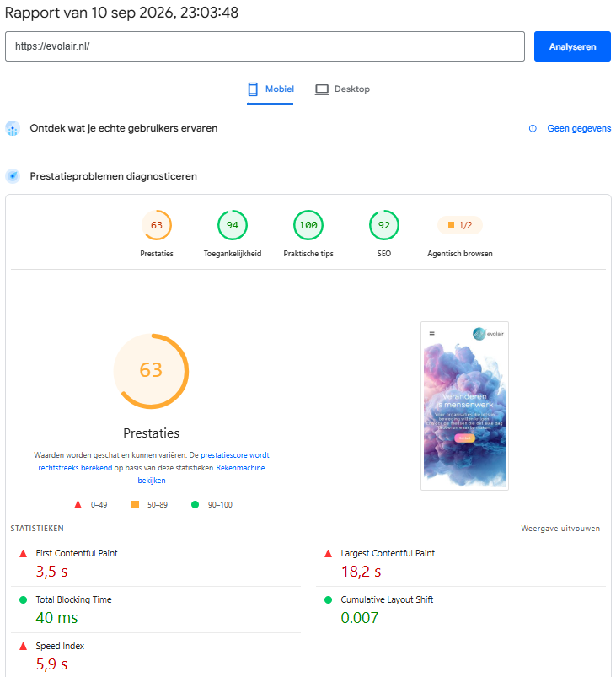Click the Toegankelijkheid label
This screenshot has height=677, width=616.
pyautogui.click(x=233, y=254)
